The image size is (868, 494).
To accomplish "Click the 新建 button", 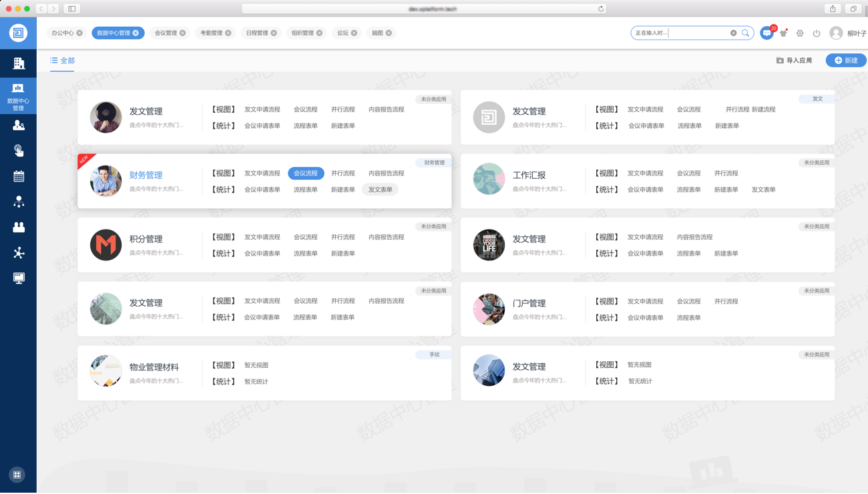I will 845,60.
